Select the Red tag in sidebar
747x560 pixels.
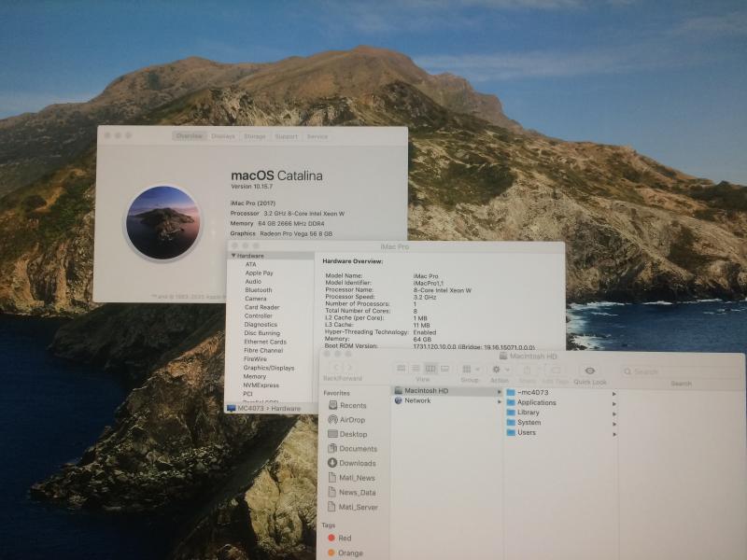340,538
